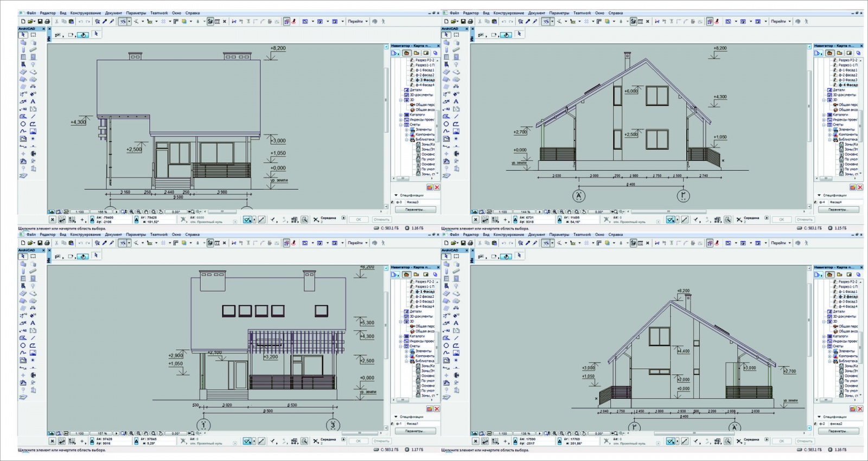Open the Документ menu in bottom-right window
The image size is (868, 461).
537,235
